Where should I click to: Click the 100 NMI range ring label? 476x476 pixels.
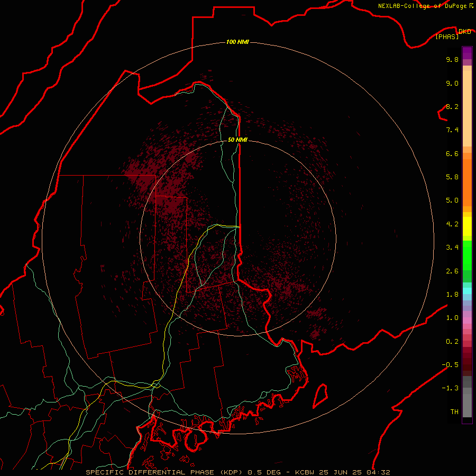[x=237, y=42]
